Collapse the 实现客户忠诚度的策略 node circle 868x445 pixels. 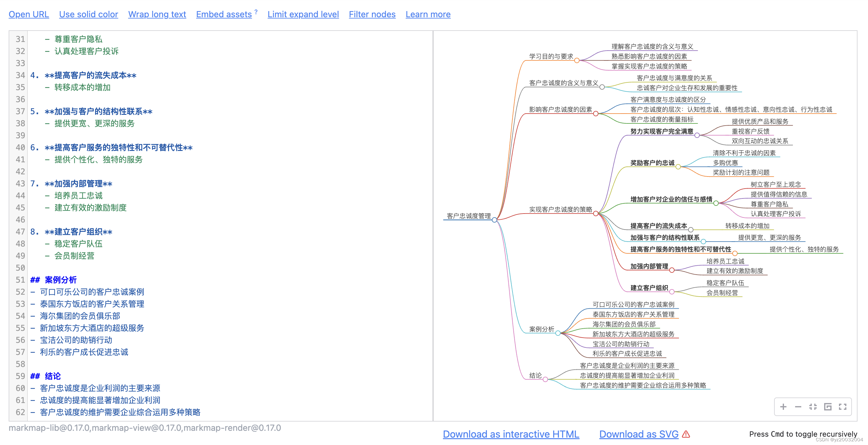[596, 214]
